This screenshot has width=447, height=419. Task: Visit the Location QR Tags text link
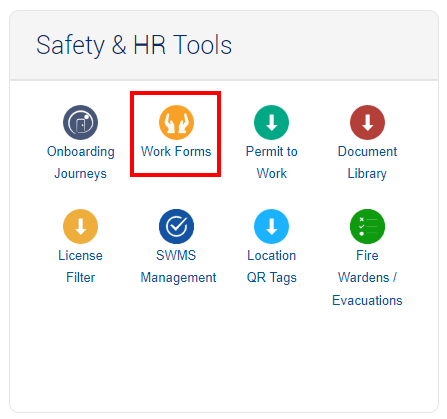click(x=272, y=266)
